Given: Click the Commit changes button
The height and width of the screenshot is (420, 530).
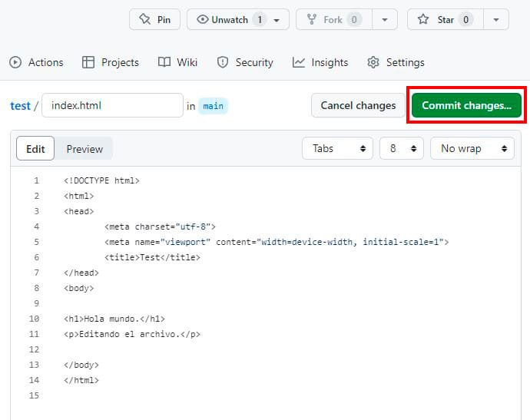Looking at the screenshot, I should (x=466, y=105).
